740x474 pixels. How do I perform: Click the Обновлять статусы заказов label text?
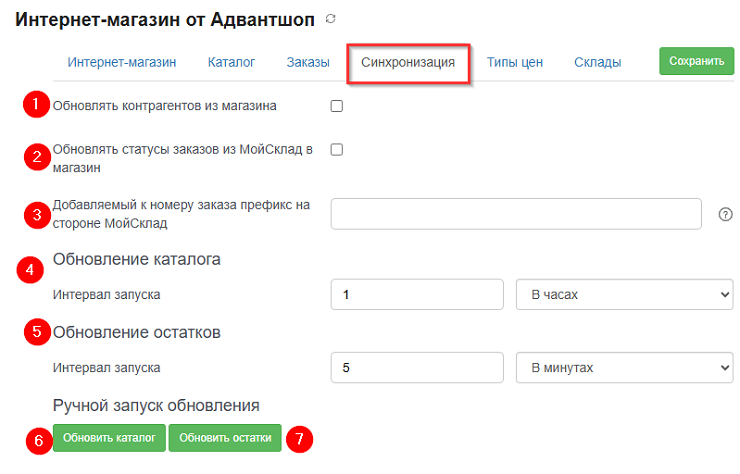tap(183, 158)
